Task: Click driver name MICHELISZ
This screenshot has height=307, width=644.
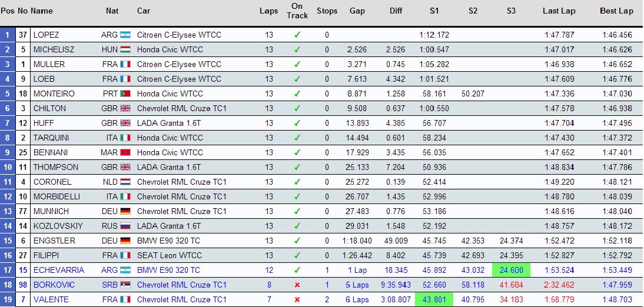Action: [x=54, y=49]
